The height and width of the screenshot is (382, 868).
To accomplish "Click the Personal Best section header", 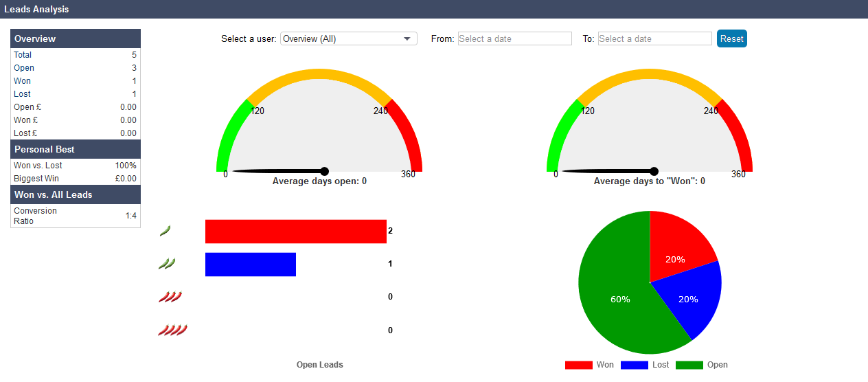I will [76, 149].
